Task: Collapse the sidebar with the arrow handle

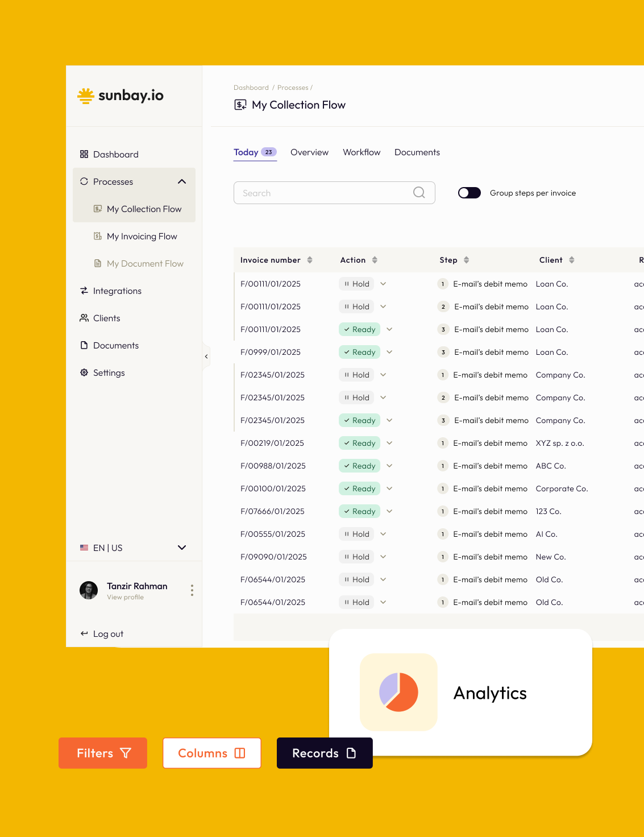Action: pos(206,357)
